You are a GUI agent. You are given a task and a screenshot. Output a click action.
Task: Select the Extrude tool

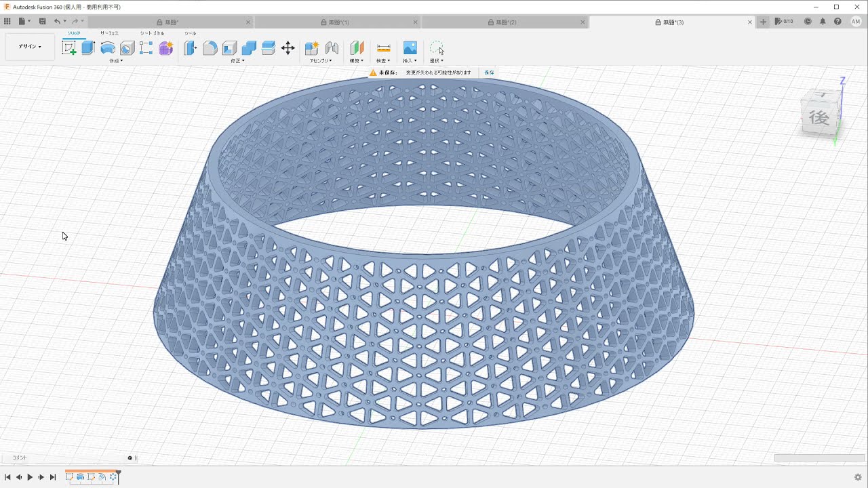pyautogui.click(x=87, y=48)
